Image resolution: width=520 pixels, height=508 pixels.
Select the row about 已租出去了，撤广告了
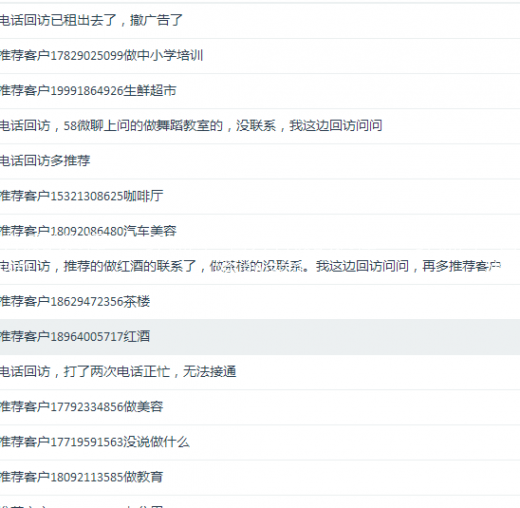pos(260,21)
